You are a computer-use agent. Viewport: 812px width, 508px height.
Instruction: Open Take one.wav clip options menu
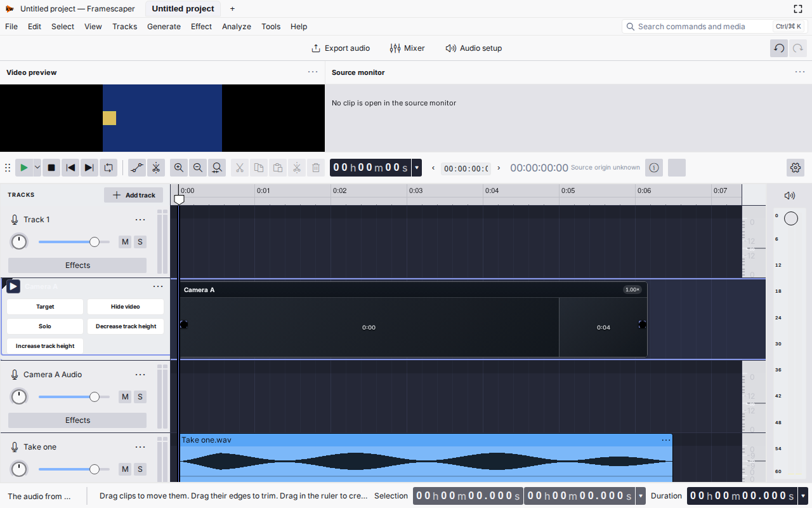(666, 440)
